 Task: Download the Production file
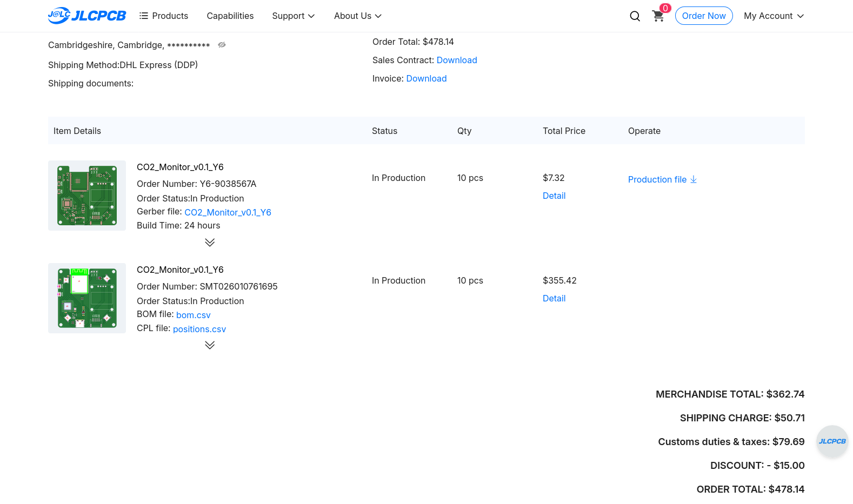pos(662,179)
